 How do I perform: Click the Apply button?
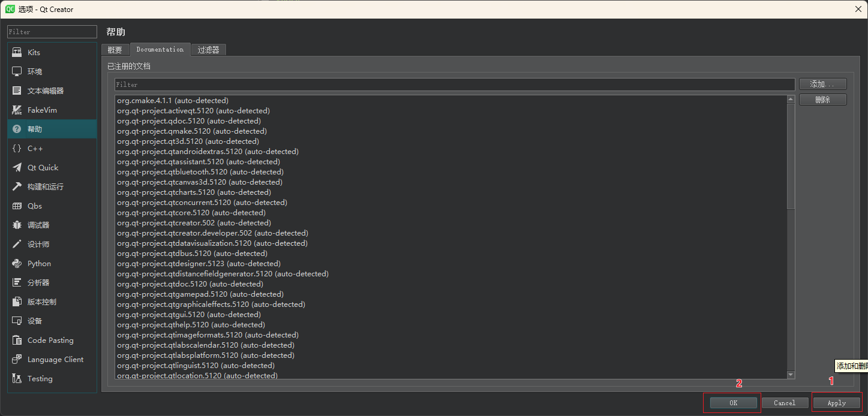click(836, 403)
